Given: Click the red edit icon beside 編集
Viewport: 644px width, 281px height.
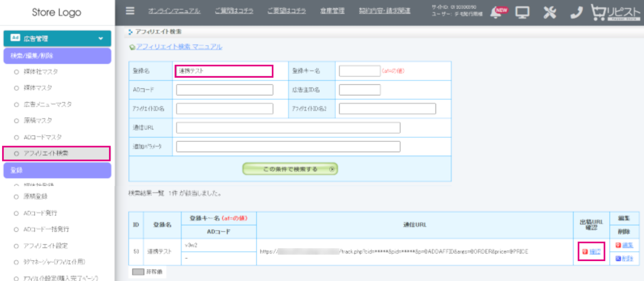Looking at the screenshot, I should pos(618,245).
